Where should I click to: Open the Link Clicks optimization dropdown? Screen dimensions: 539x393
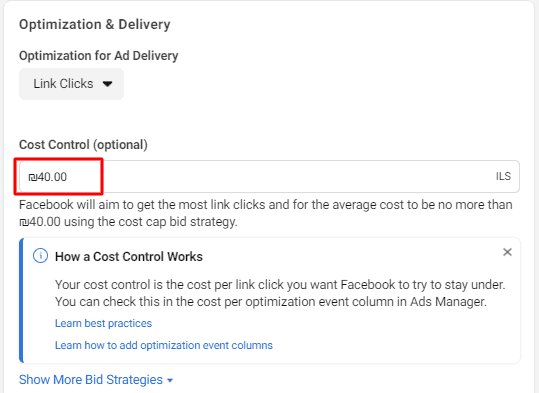click(71, 84)
